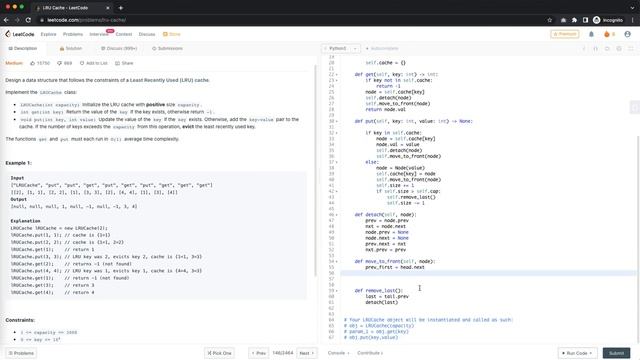
Task: Expand the Console panel
Action: pyautogui.click(x=338, y=353)
